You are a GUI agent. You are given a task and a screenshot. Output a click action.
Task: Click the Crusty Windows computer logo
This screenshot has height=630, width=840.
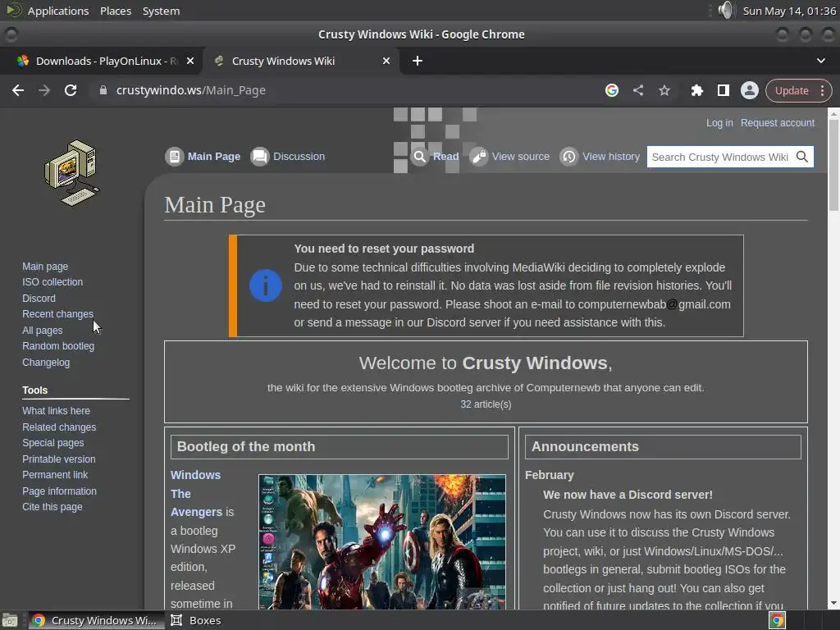click(x=72, y=172)
